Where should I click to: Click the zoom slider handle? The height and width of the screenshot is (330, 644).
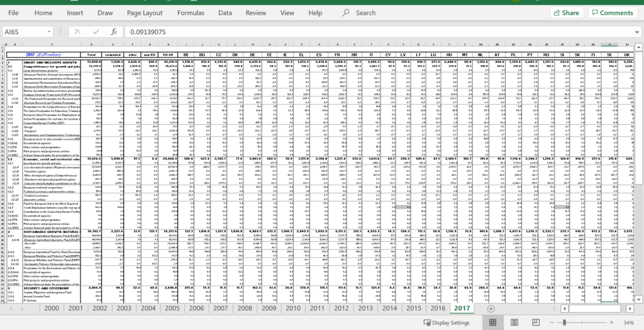(x=565, y=322)
